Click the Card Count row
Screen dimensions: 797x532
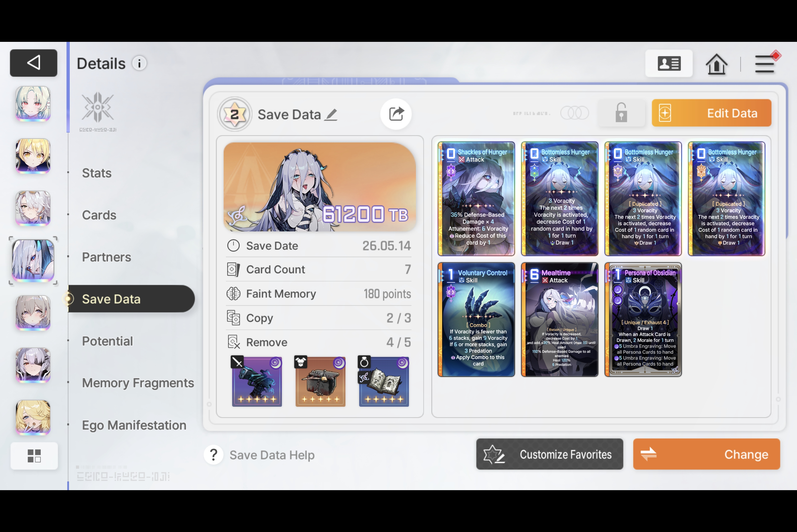(319, 269)
